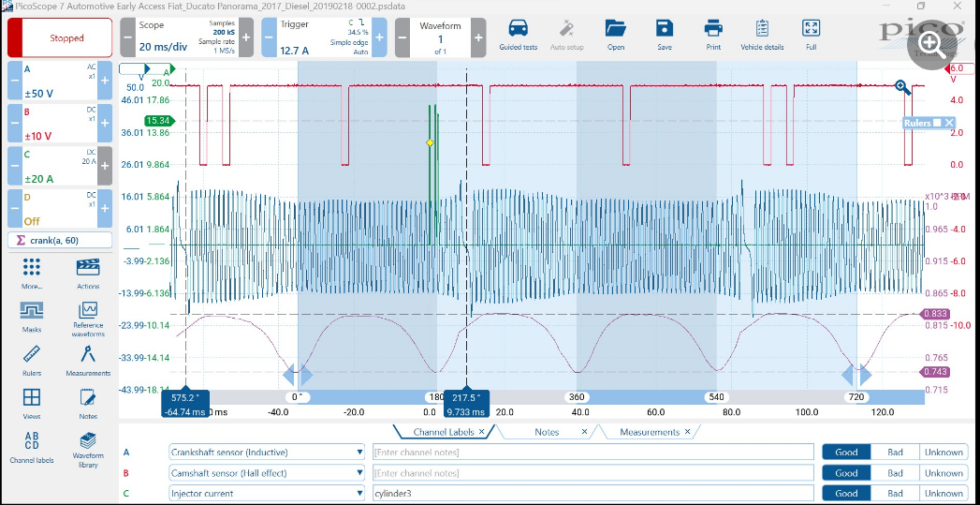The image size is (980, 505).
Task: Increase Trigger level with plus button
Action: tap(379, 37)
